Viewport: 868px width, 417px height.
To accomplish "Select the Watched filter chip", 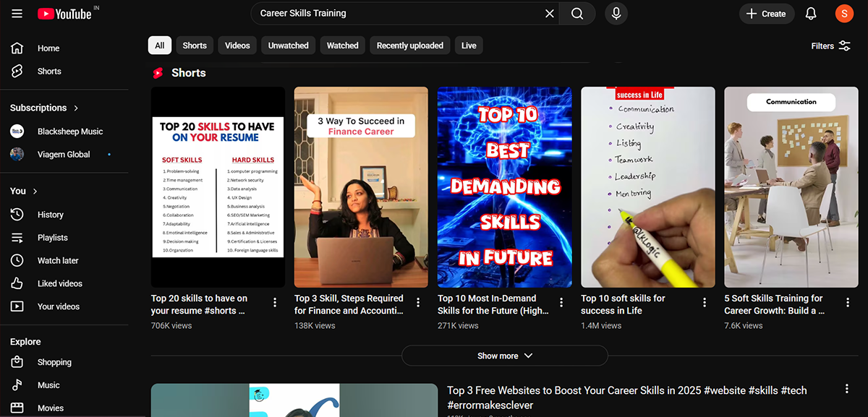I will click(x=343, y=46).
